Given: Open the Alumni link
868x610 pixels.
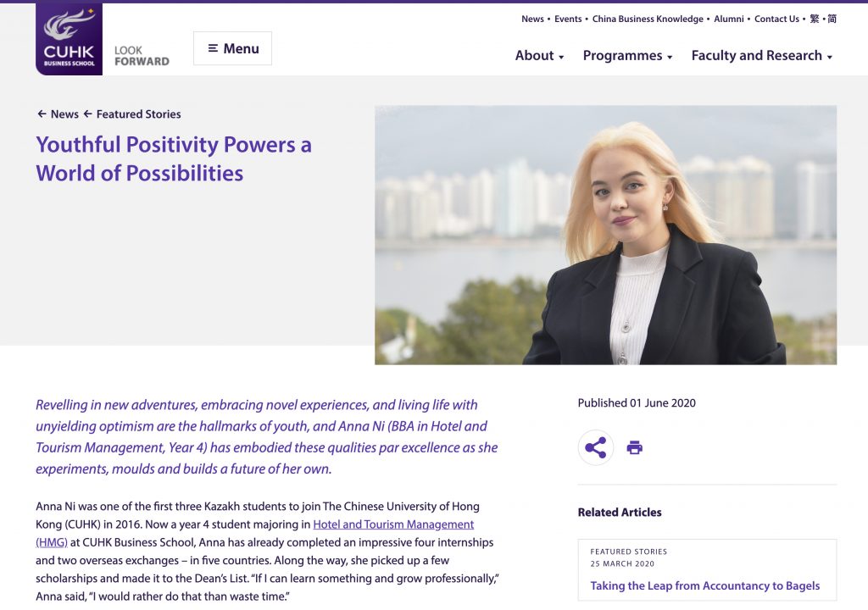Looking at the screenshot, I should [730, 19].
